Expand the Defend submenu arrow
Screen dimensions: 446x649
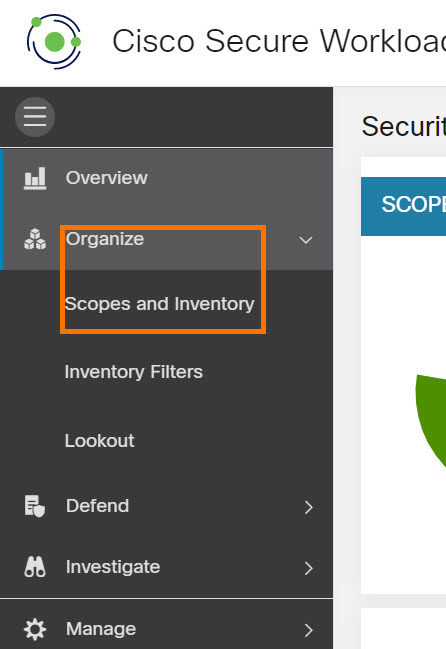308,507
